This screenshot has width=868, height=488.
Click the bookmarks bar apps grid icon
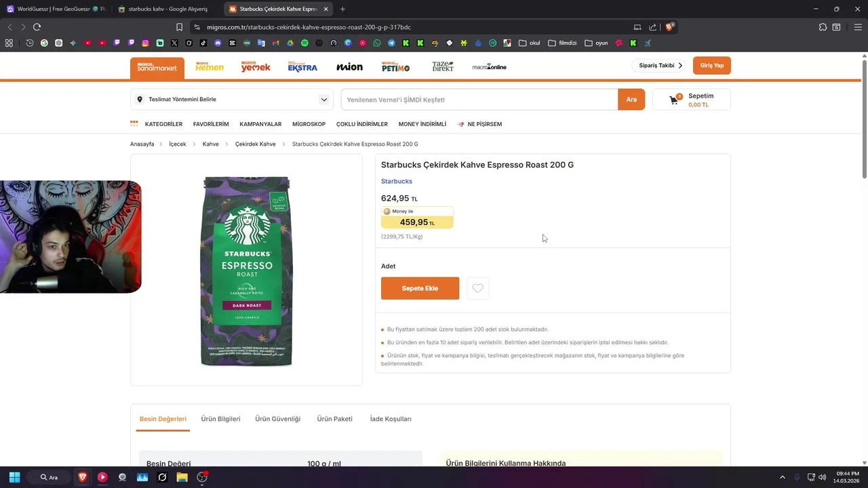click(x=9, y=43)
